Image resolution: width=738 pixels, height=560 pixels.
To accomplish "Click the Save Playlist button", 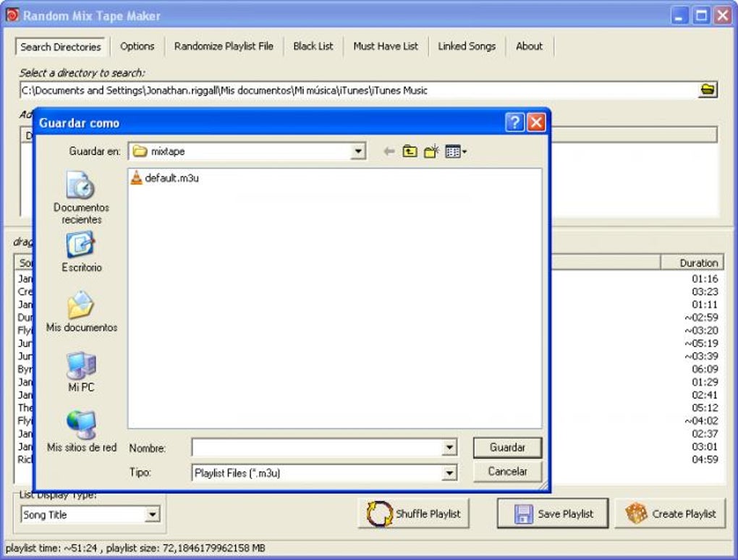I will (x=553, y=514).
